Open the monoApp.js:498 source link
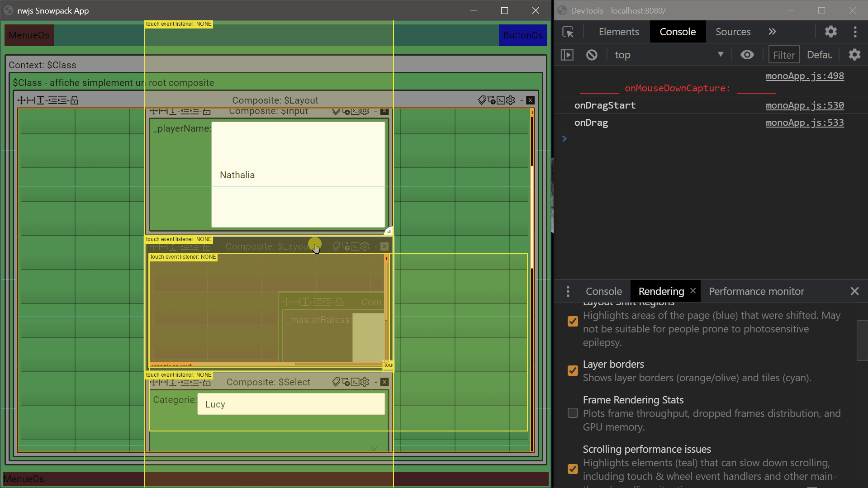The height and width of the screenshot is (488, 868). 805,76
